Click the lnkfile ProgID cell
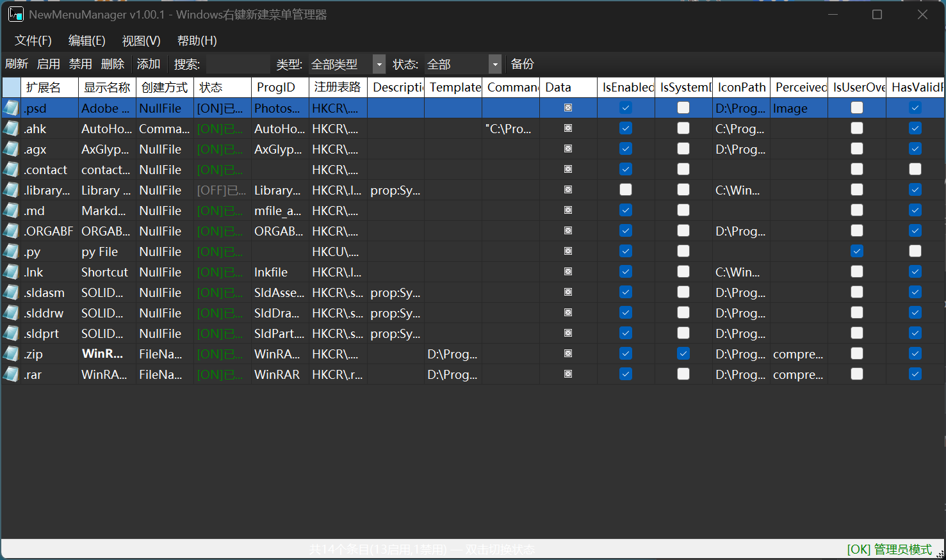 click(280, 272)
